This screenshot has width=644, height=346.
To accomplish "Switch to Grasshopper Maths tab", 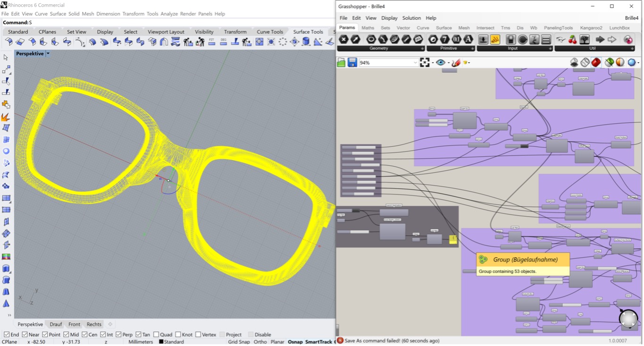I will (x=368, y=28).
